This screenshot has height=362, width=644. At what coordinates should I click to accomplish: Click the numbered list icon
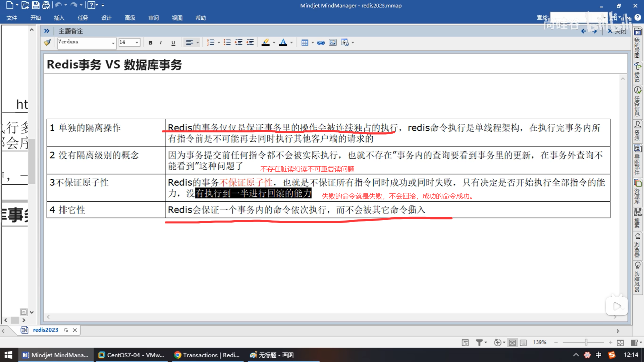point(210,43)
